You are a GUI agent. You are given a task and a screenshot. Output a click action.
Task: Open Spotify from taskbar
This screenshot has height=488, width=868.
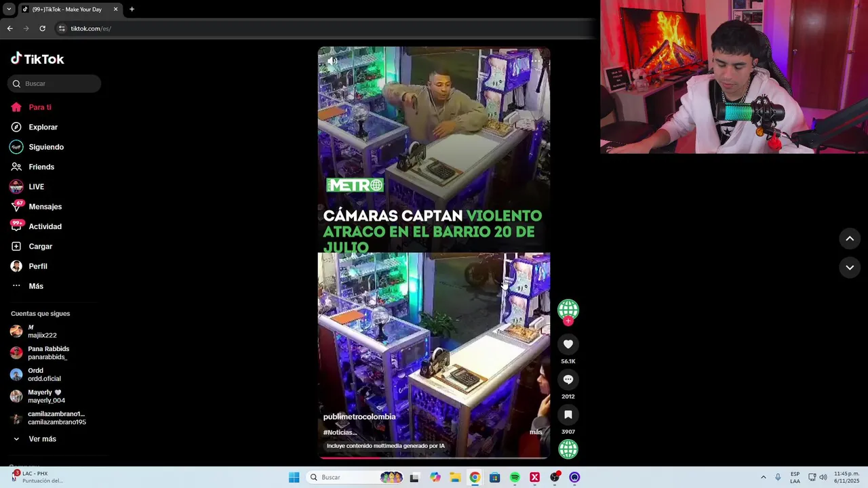[515, 477]
